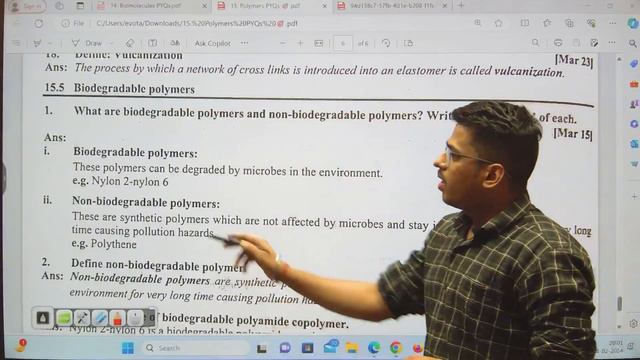Open the Tab actions menu

coord(80,6)
